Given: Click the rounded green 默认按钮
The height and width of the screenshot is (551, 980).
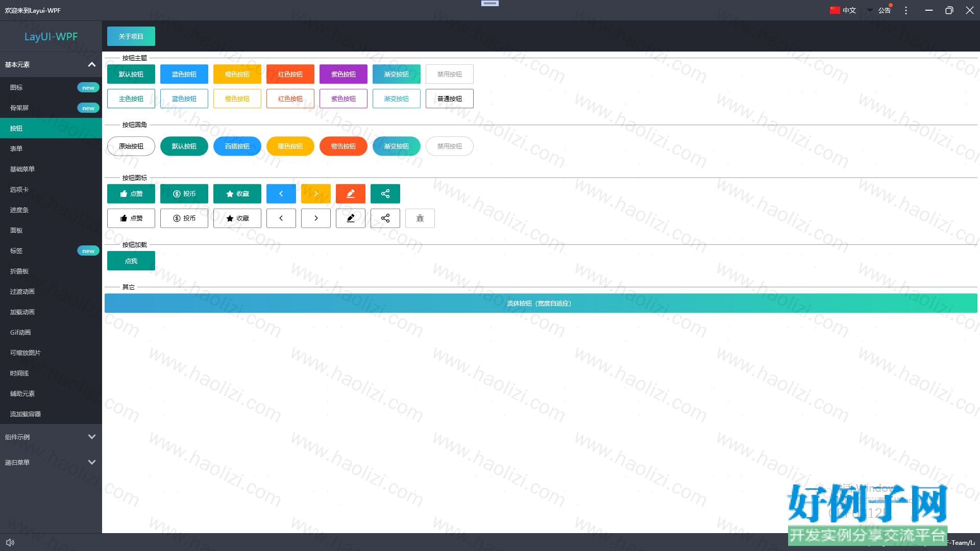Looking at the screenshot, I should pos(184,146).
